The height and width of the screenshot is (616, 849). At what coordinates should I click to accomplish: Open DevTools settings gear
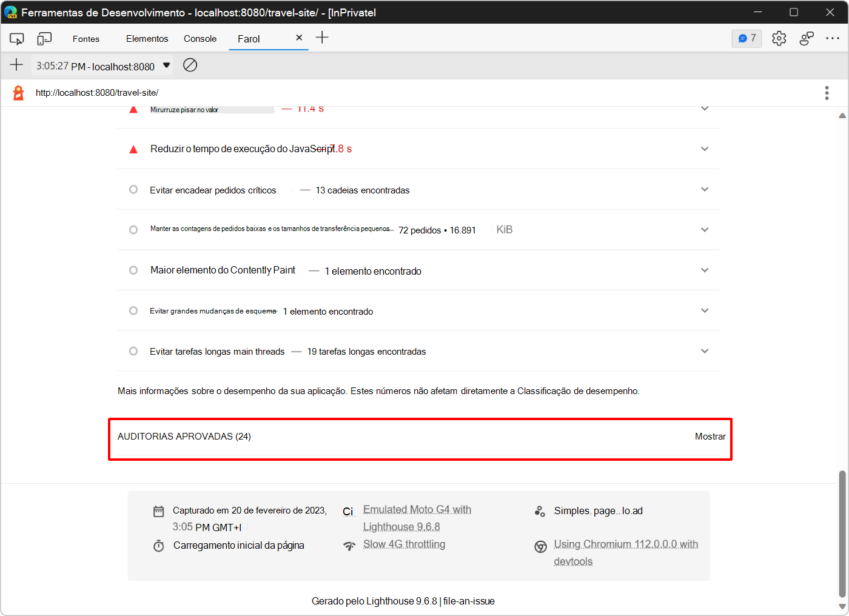[x=779, y=38]
